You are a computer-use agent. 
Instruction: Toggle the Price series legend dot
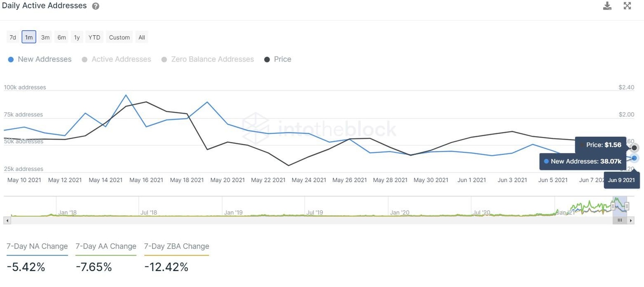point(267,59)
